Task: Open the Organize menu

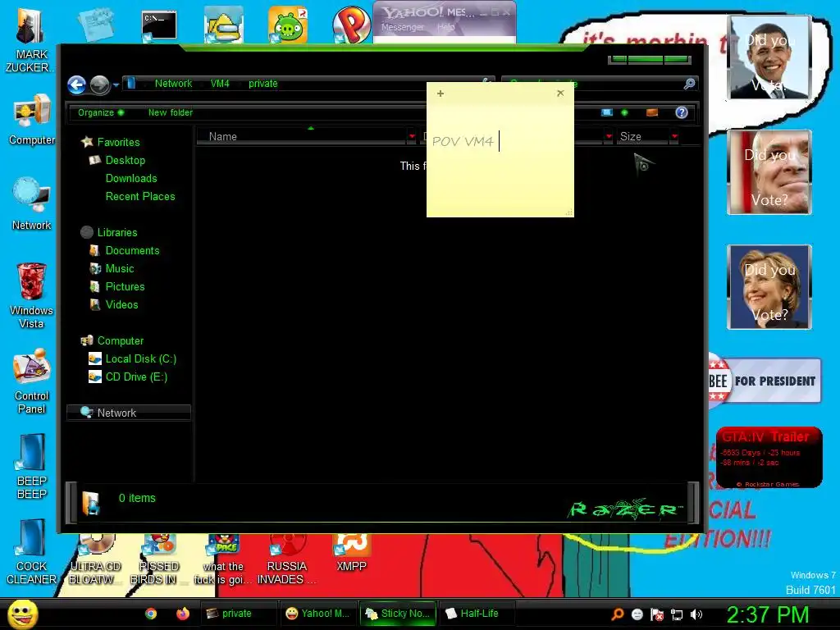Action: (101, 112)
